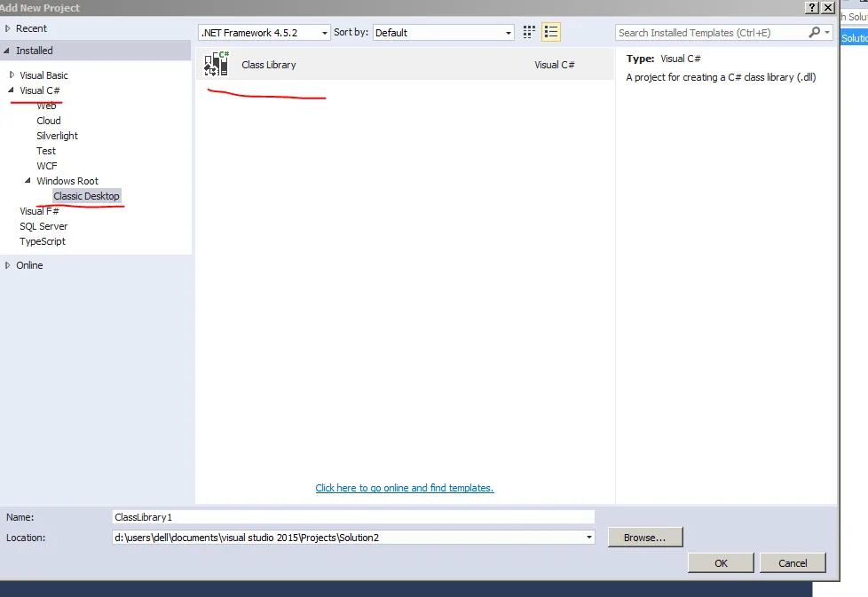Expand the Recent section
Screen dimensions: 868x597
8,28
